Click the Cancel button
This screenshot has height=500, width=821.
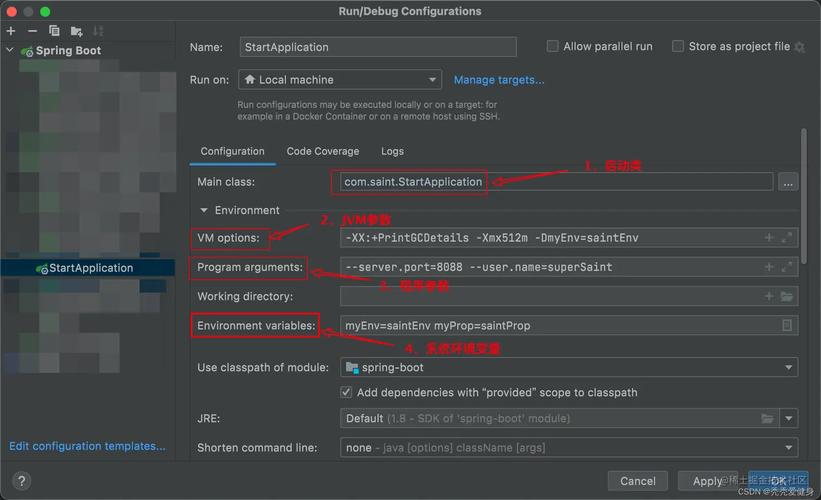click(x=638, y=481)
